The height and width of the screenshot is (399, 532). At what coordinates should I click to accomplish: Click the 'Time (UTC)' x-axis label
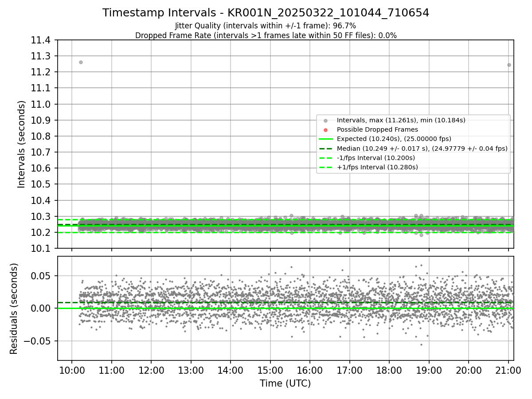(x=285, y=383)
